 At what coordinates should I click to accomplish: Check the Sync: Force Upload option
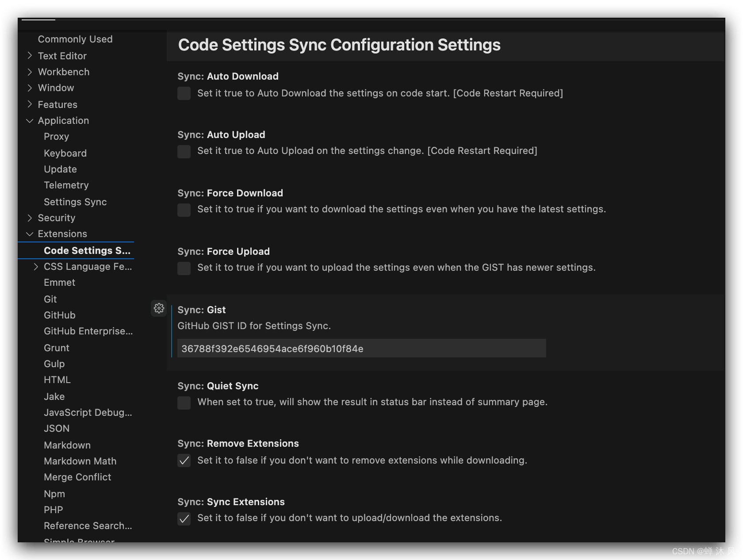click(x=184, y=268)
